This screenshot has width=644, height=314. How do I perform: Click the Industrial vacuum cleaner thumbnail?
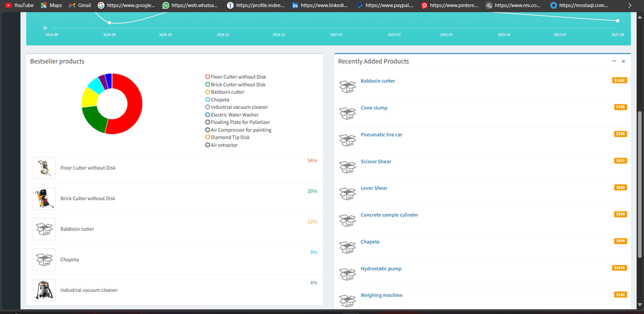click(x=45, y=290)
